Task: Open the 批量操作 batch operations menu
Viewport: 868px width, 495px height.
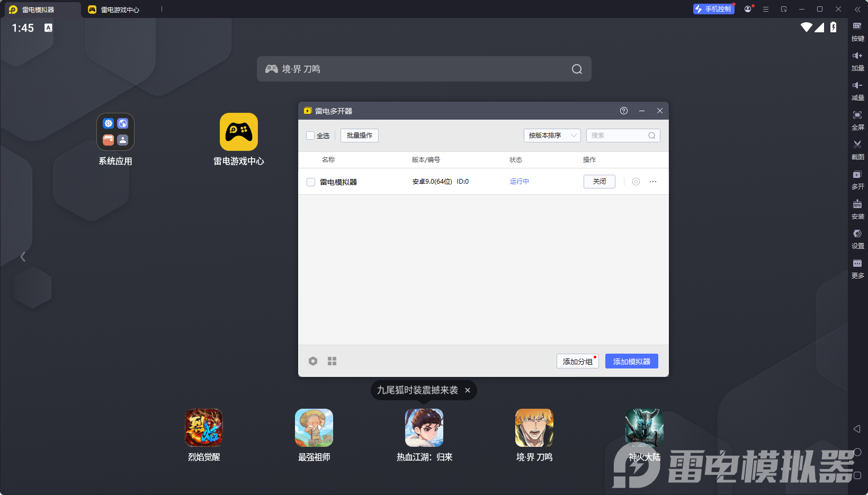Action: [x=359, y=136]
